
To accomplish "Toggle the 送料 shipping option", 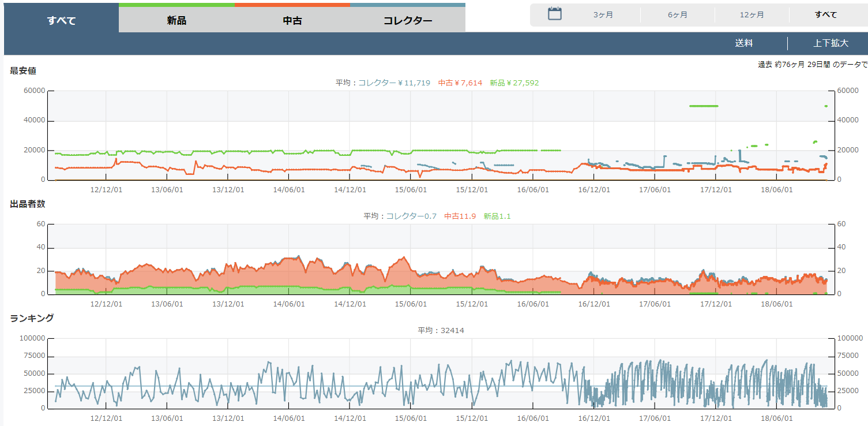I will 743,43.
